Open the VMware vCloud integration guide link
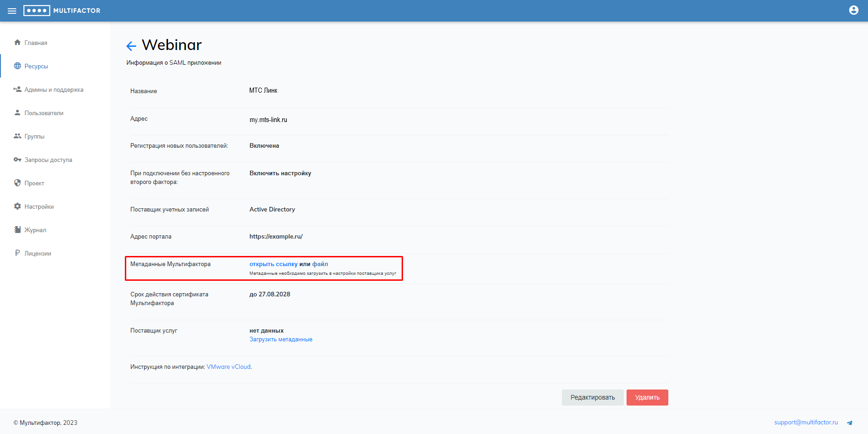Image resolution: width=868 pixels, height=434 pixels. click(x=229, y=367)
